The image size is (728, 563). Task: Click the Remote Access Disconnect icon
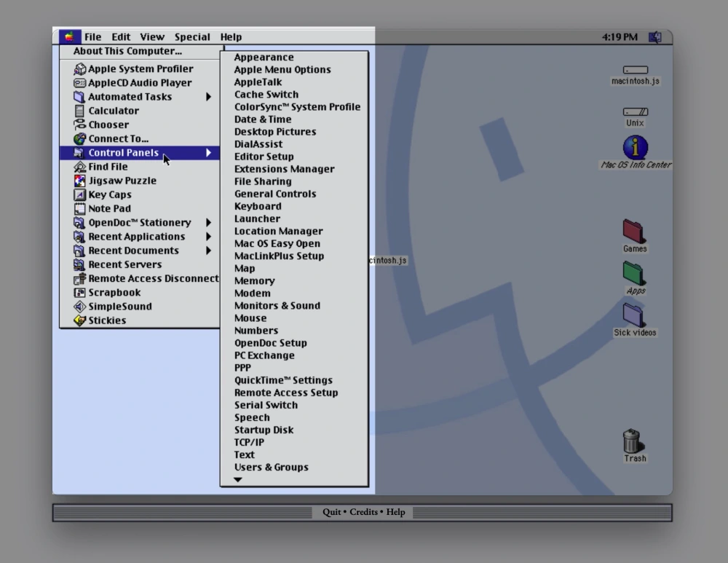tap(80, 278)
